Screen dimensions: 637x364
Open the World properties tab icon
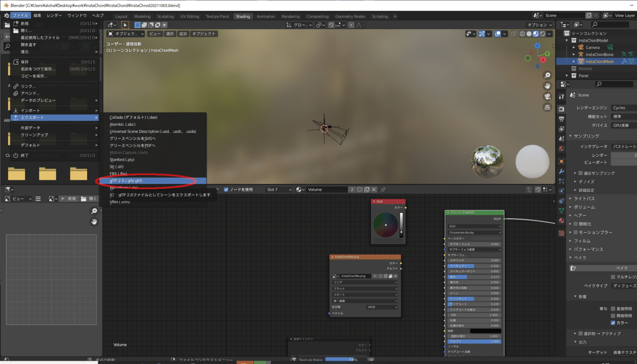[x=562, y=149]
